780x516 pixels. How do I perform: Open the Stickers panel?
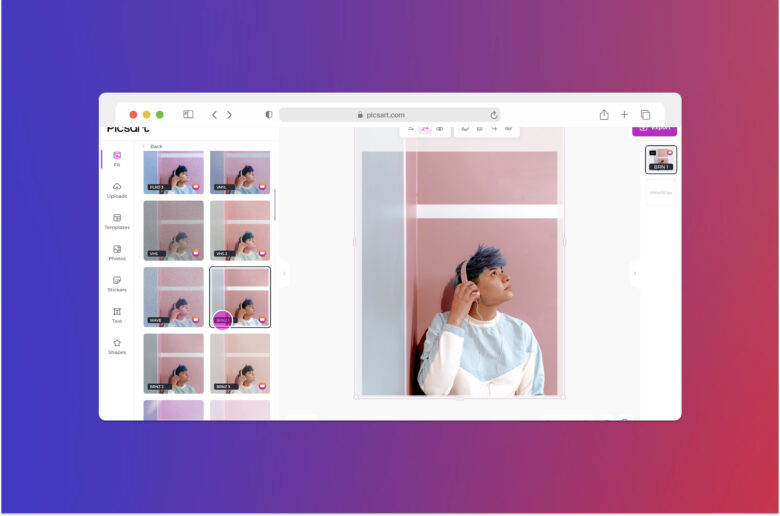click(117, 284)
